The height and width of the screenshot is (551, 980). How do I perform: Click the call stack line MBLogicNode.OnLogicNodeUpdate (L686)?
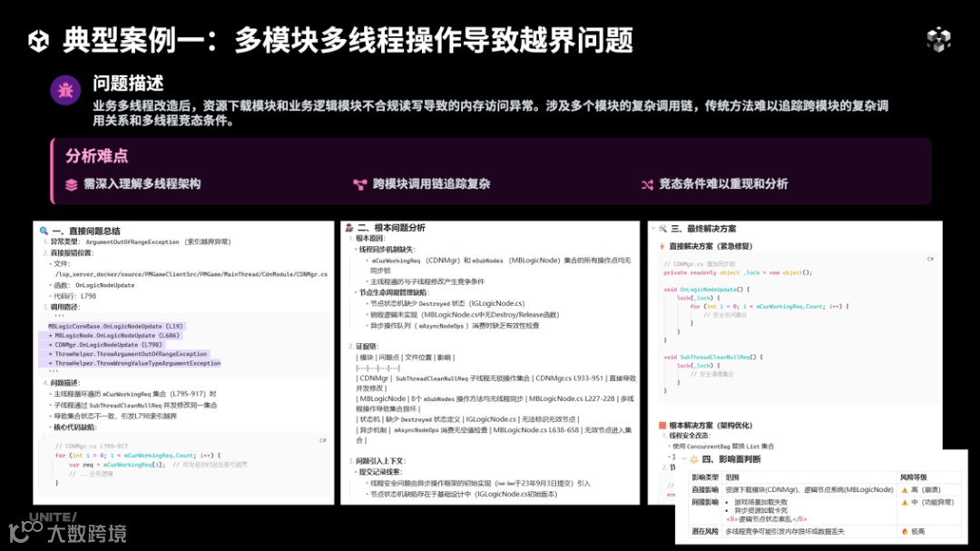click(x=115, y=335)
